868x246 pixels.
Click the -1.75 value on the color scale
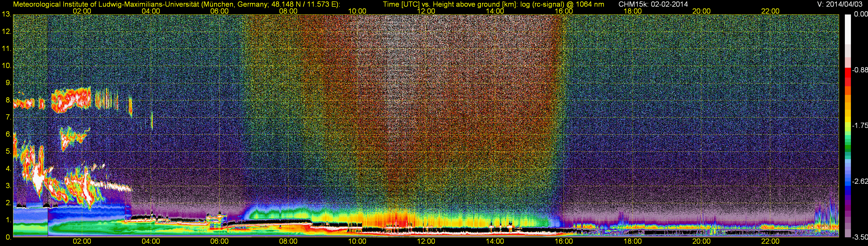pyautogui.click(x=860, y=125)
